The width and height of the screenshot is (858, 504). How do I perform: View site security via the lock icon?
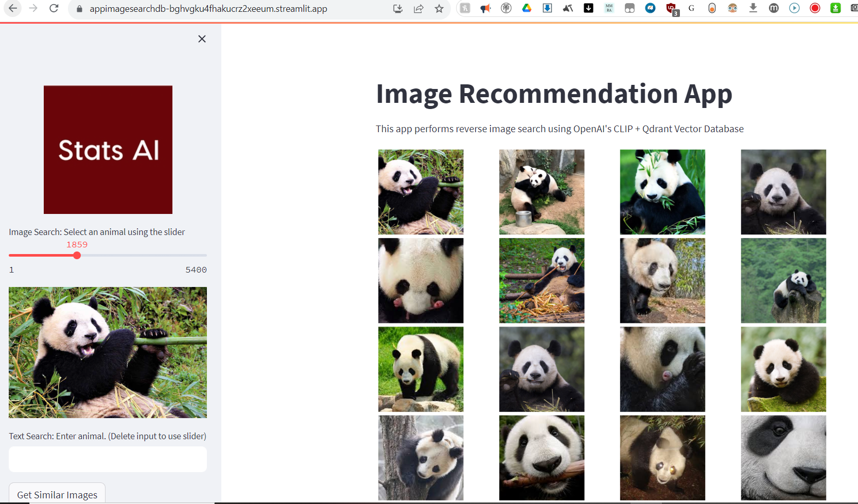[x=79, y=9]
